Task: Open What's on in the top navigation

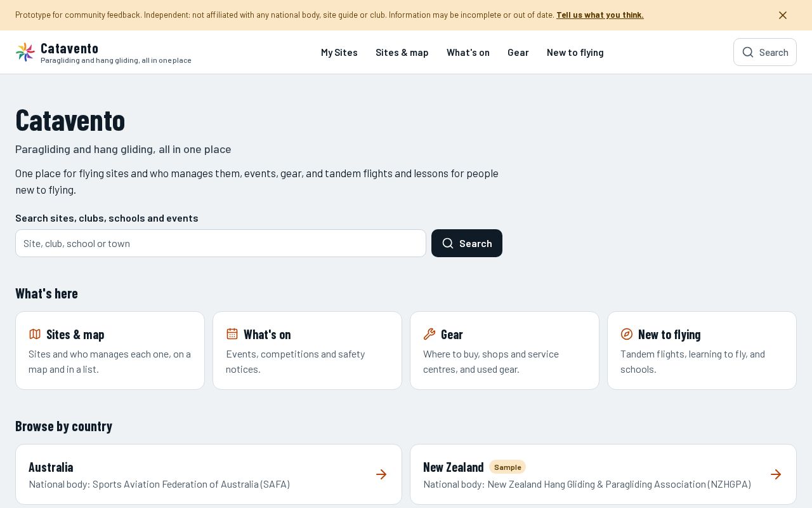Action: (x=468, y=52)
